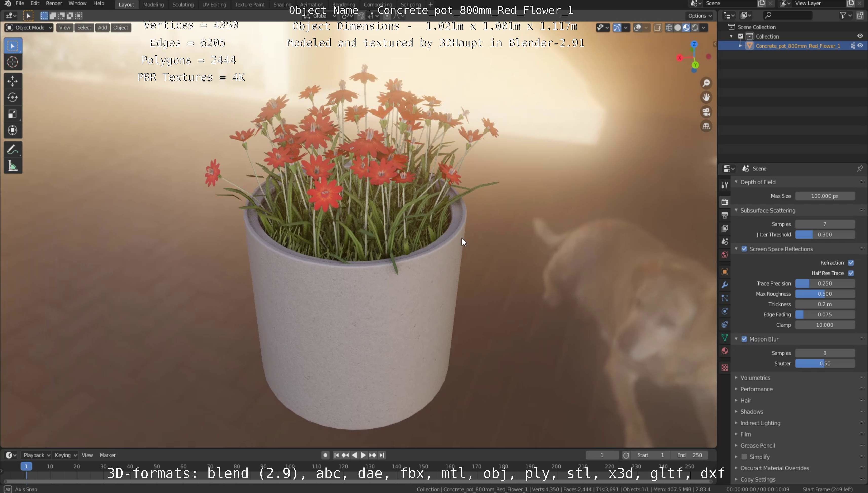
Task: Open the Object Data properties tab
Action: point(724,338)
